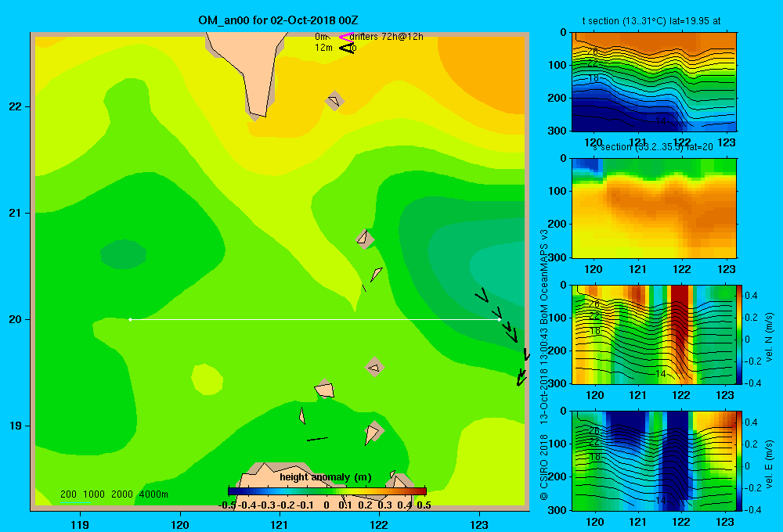Click depth tick '100' on the salinity section axis
The image size is (783, 532).
557,191
